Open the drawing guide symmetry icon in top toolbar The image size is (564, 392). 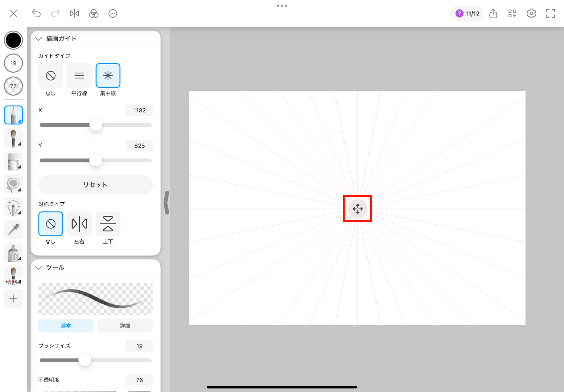[x=74, y=13]
